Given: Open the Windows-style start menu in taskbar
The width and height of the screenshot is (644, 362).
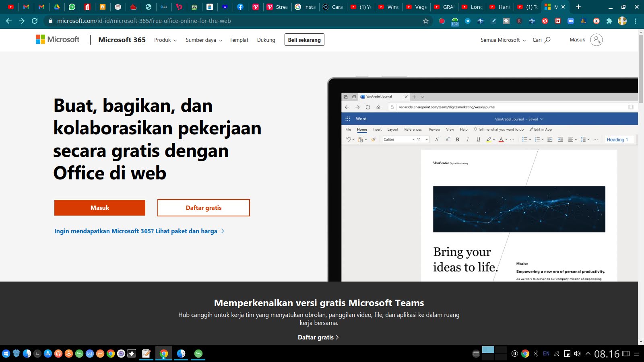Looking at the screenshot, I should [x=6, y=354].
